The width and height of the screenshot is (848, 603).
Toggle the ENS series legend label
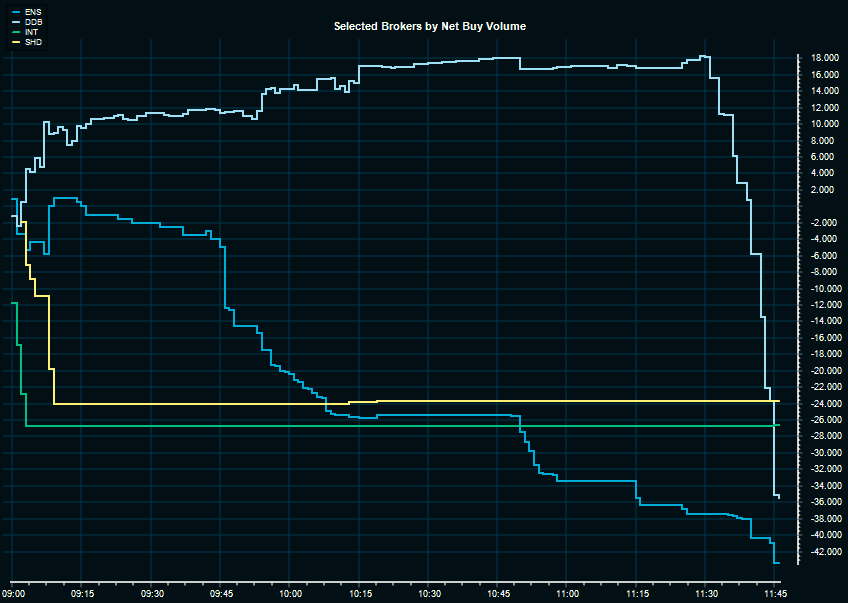[x=32, y=11]
